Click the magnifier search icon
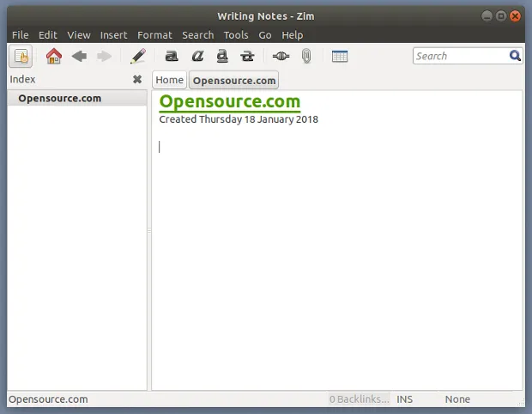Viewport: 532px width, 414px height. [x=515, y=56]
